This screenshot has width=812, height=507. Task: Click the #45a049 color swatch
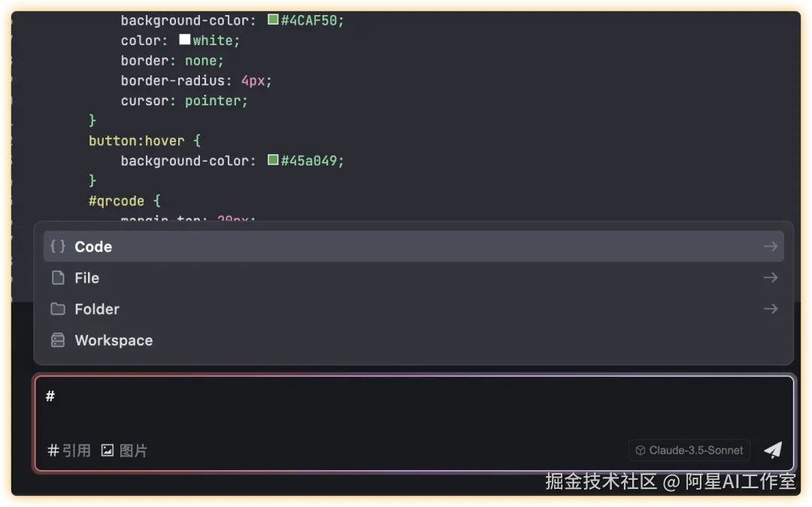click(x=273, y=159)
